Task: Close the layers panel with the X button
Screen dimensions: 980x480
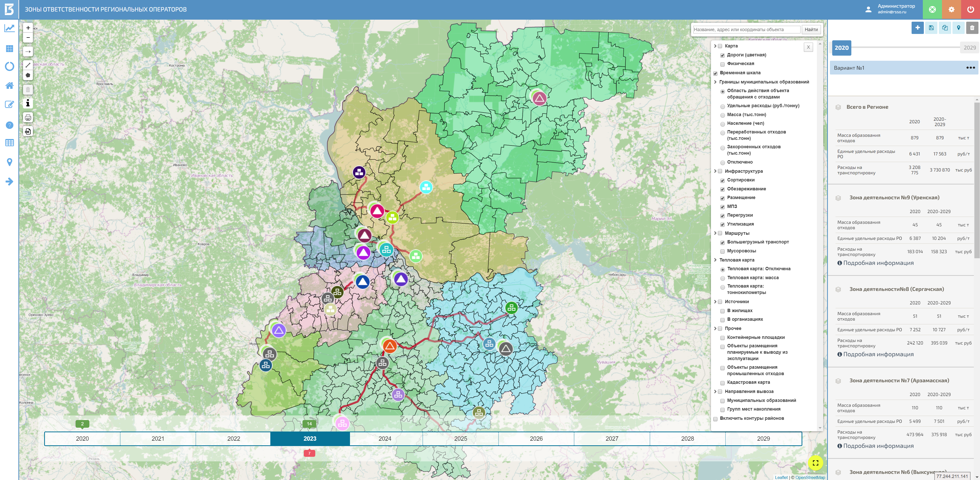Action: (808, 47)
